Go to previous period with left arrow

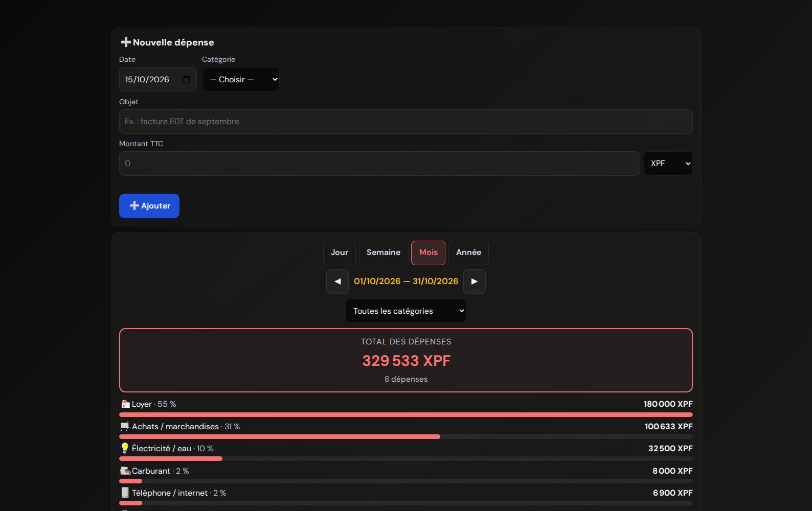(337, 282)
